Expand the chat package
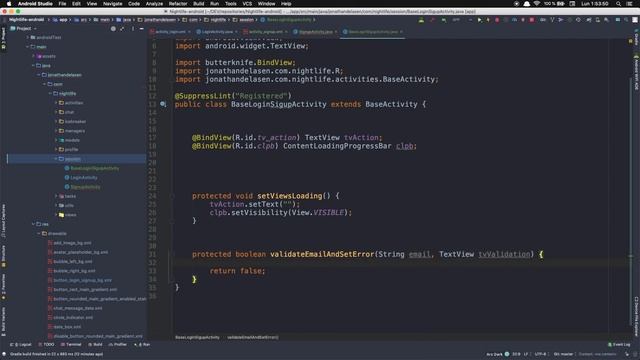 point(56,112)
